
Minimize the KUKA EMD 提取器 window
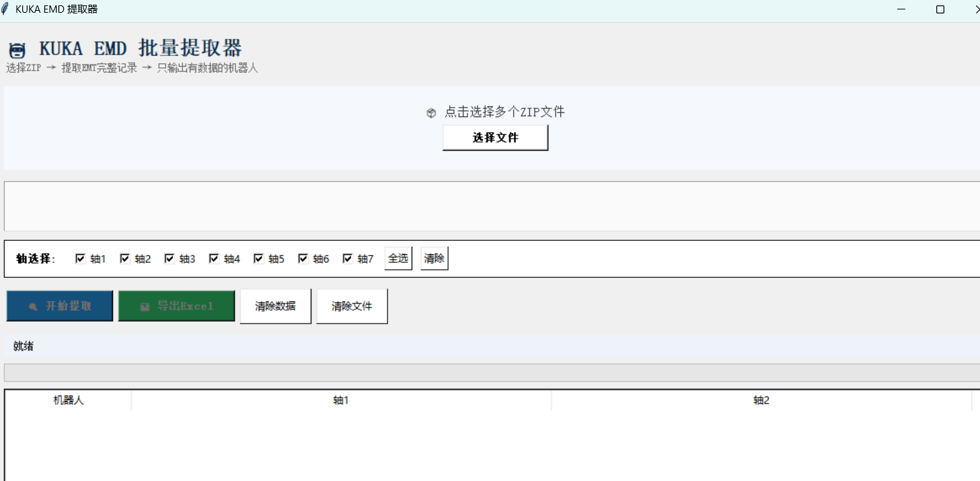(x=901, y=9)
